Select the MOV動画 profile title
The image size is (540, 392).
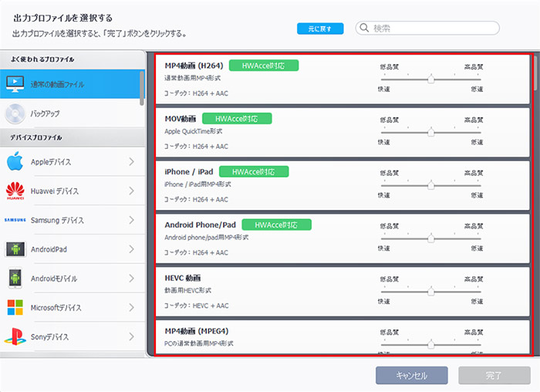(181, 119)
